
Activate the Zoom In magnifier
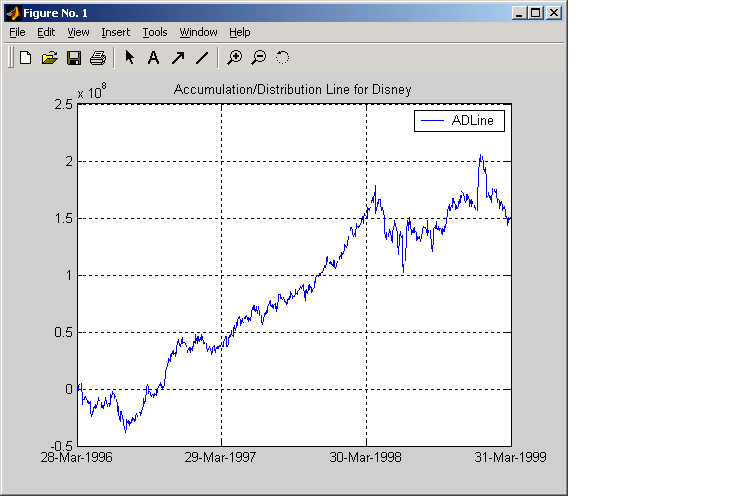(x=234, y=58)
